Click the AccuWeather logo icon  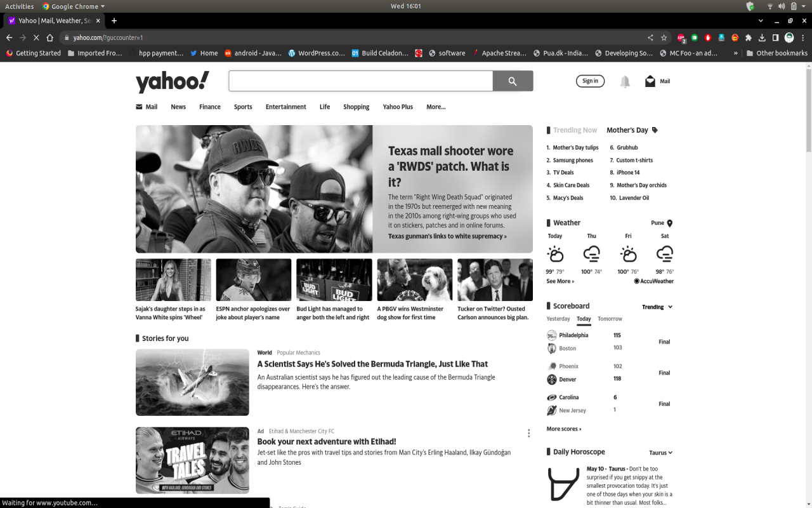point(636,281)
